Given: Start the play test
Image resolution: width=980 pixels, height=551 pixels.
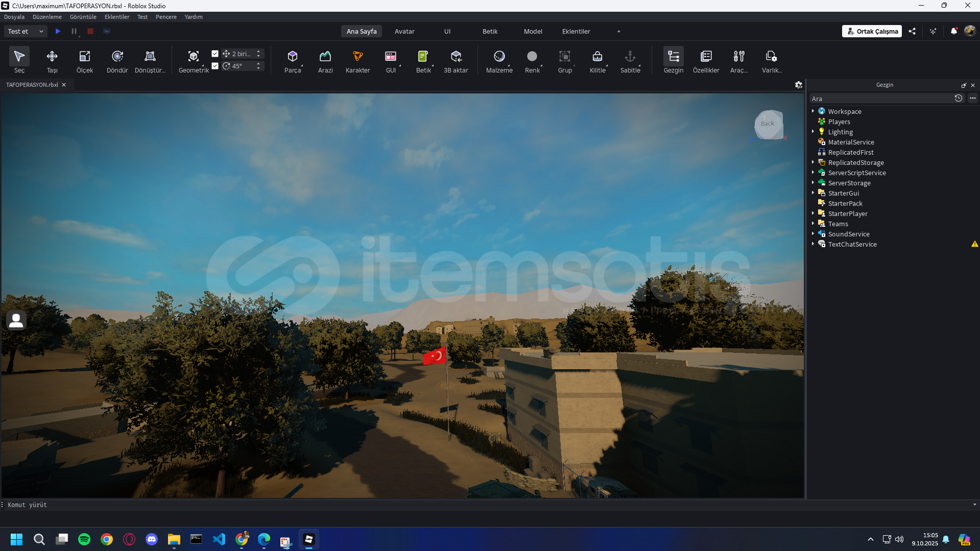Looking at the screenshot, I should (58, 31).
